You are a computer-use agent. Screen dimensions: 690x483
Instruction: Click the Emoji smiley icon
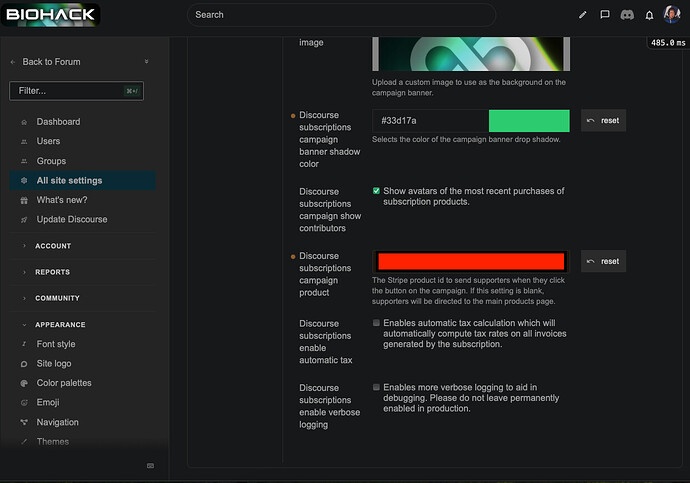[x=24, y=402]
